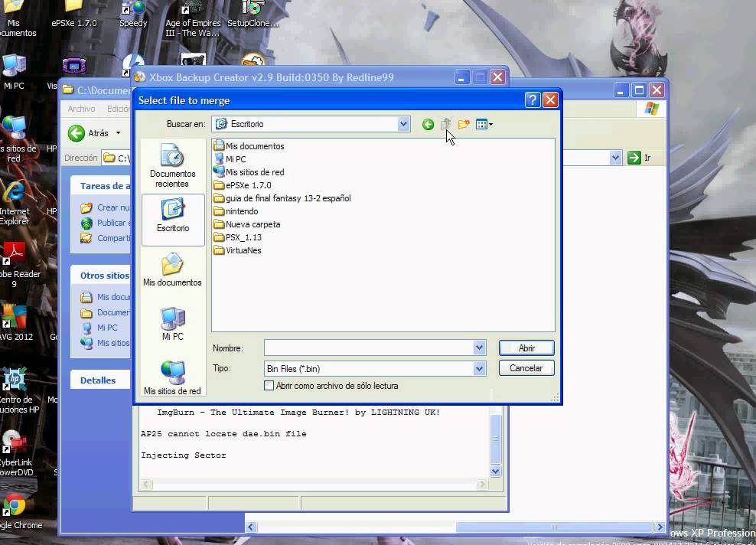Click the Cancelar button
This screenshot has height=545, width=756.
point(526,368)
